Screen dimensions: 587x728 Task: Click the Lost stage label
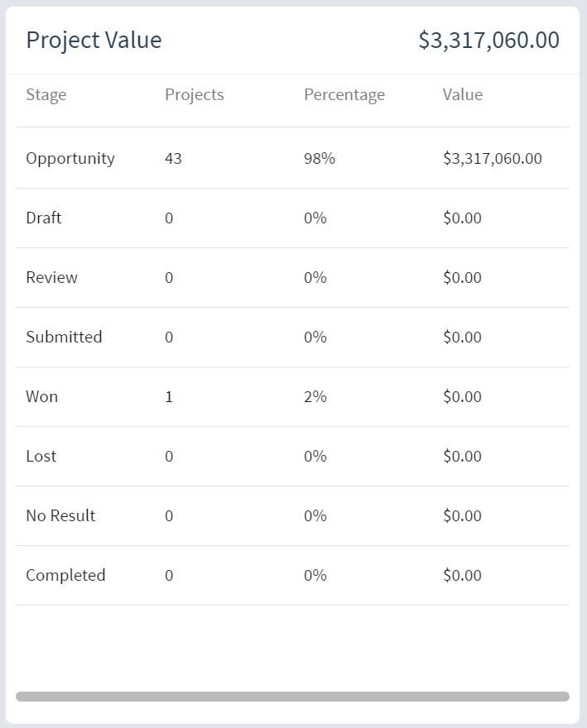41,457
